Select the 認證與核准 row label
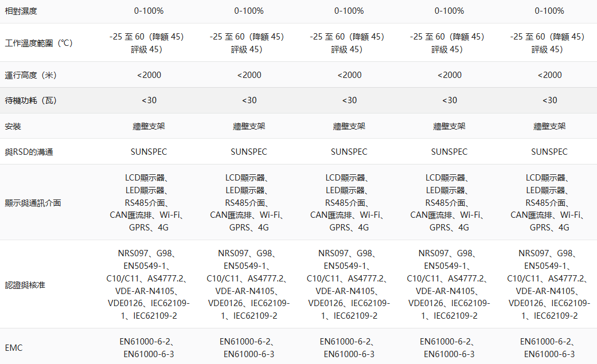Image resolution: width=597 pixels, height=364 pixels. pos(25,284)
